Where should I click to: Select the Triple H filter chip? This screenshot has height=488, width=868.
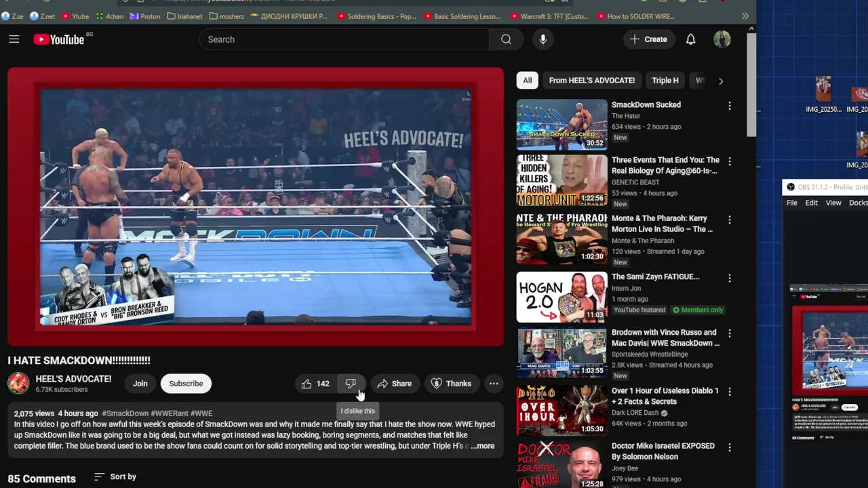[x=665, y=80]
